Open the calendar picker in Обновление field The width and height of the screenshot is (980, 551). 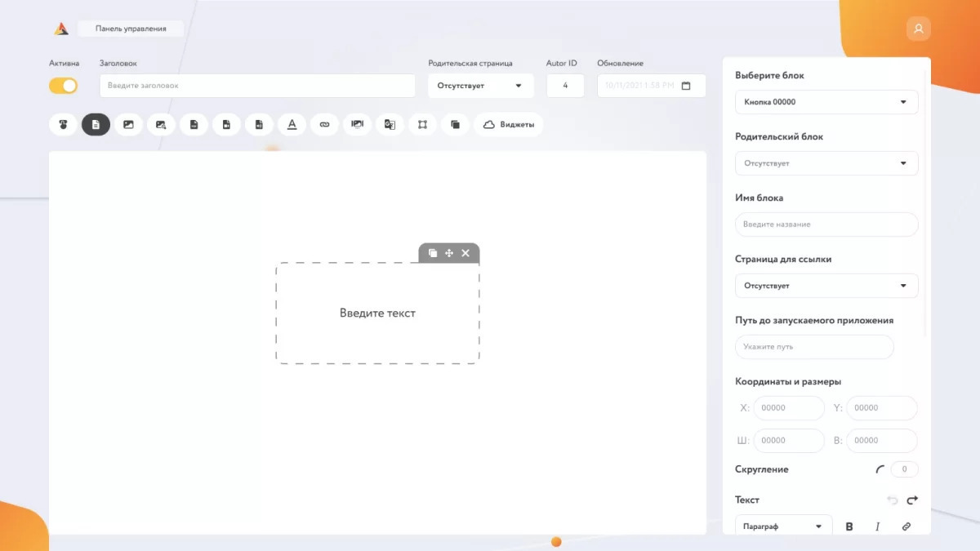coord(686,86)
